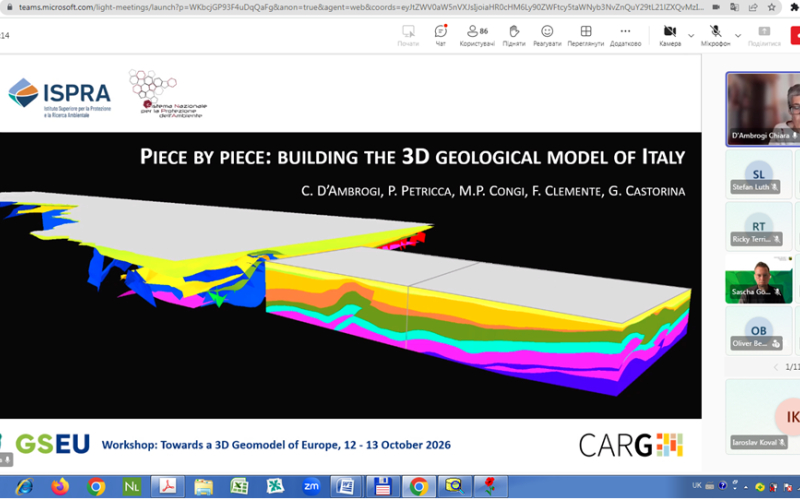
Task: Expand the camera options dropdown arrow
Action: (691, 36)
